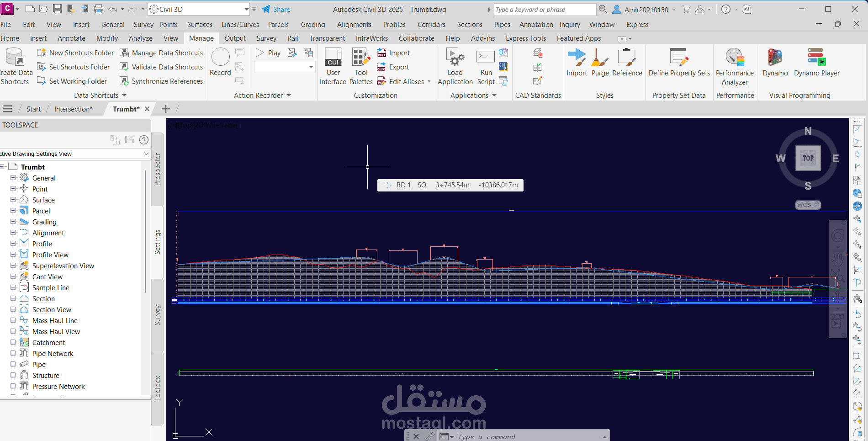The width and height of the screenshot is (868, 441).
Task: Click the shopping cart Autodesk App Store icon
Action: pos(686,9)
